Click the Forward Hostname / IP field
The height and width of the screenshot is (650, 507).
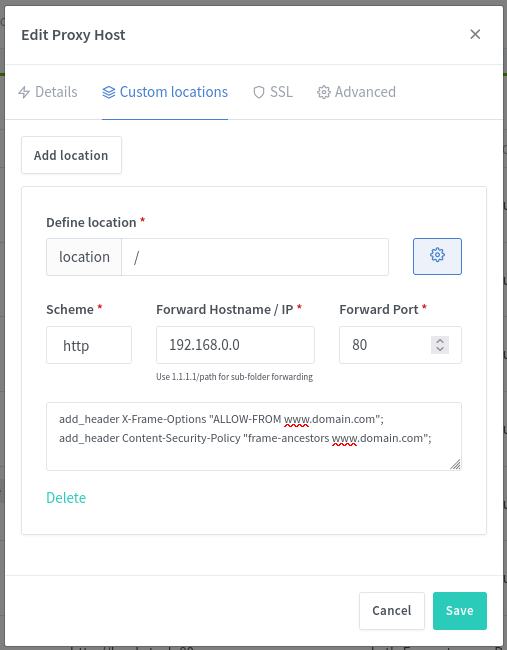click(235, 345)
